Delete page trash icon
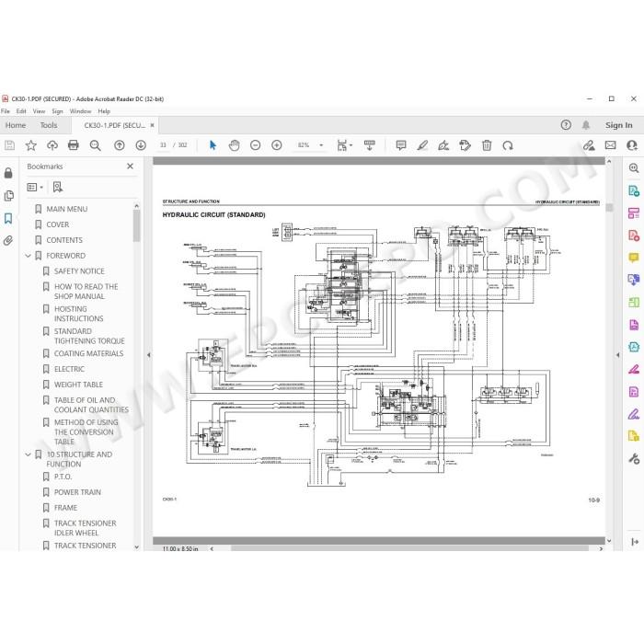 tap(487, 145)
